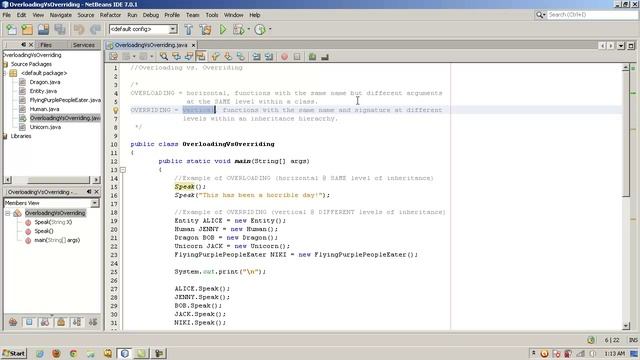
Task: Click red Start Macro Recording icon
Action: tap(284, 57)
